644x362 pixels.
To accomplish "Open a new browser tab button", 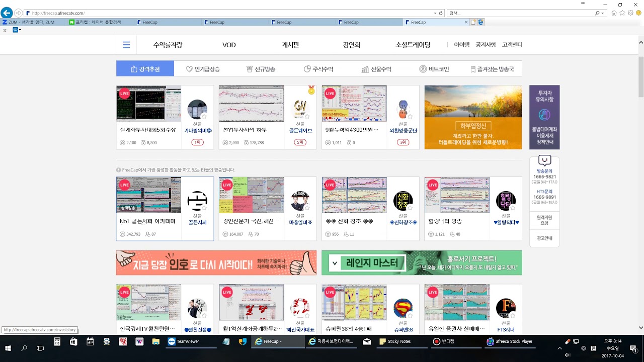I will point(473,22).
